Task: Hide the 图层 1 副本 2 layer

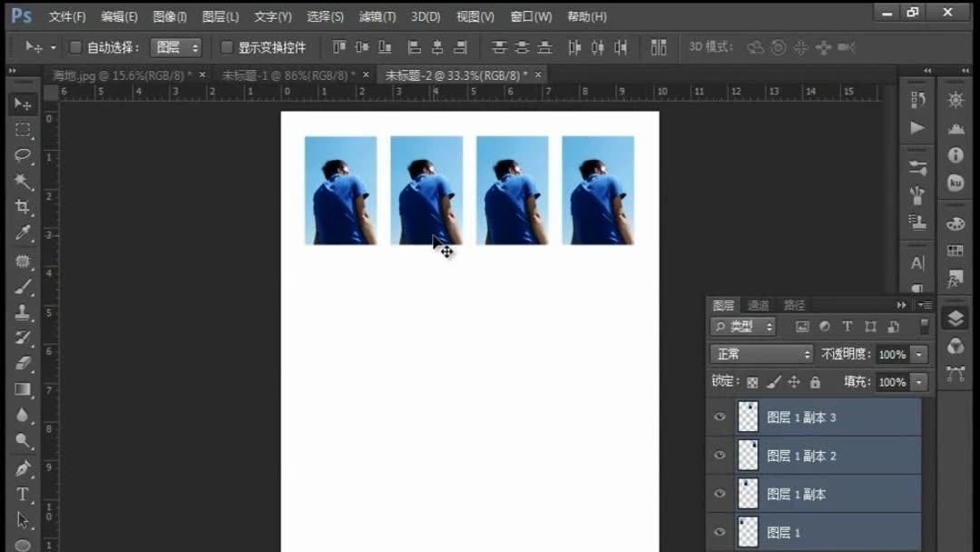Action: click(720, 455)
